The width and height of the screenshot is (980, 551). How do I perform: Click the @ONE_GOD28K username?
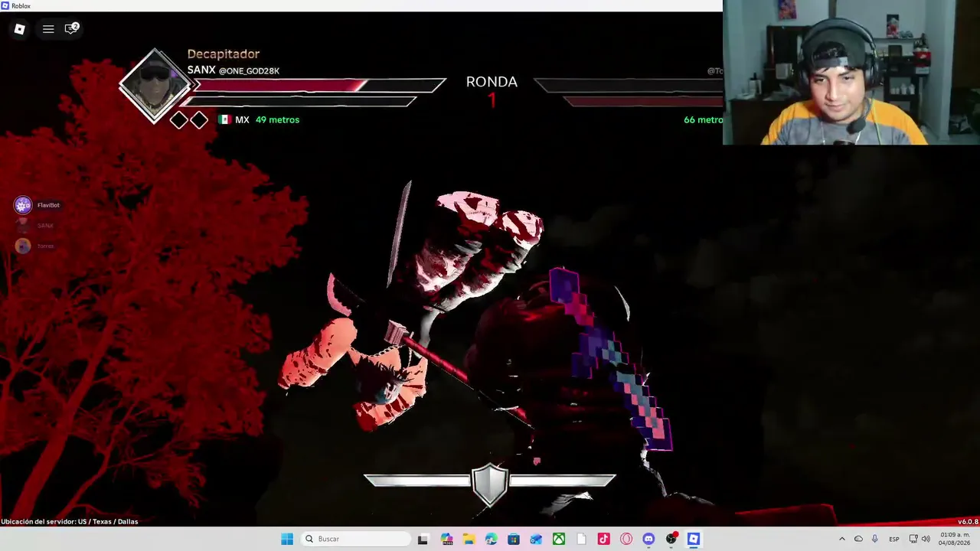tap(249, 71)
